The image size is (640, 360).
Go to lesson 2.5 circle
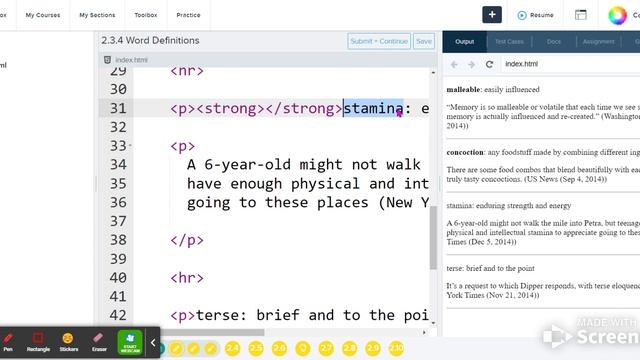(256, 349)
